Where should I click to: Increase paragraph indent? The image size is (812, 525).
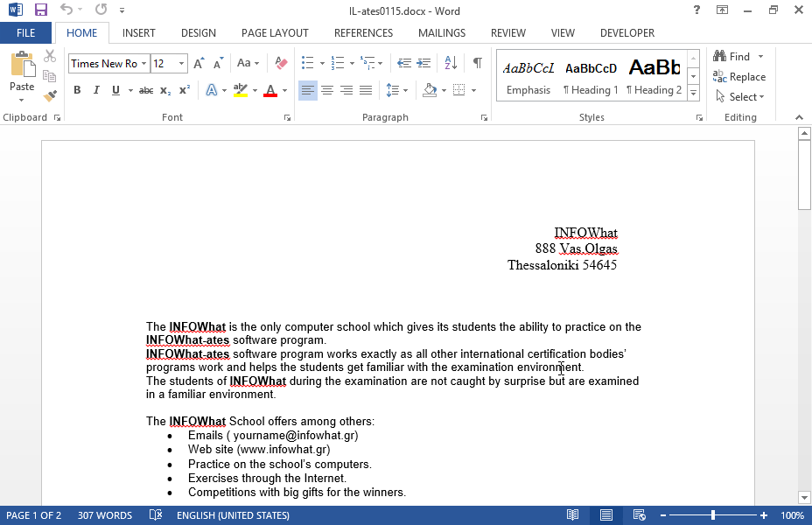423,63
